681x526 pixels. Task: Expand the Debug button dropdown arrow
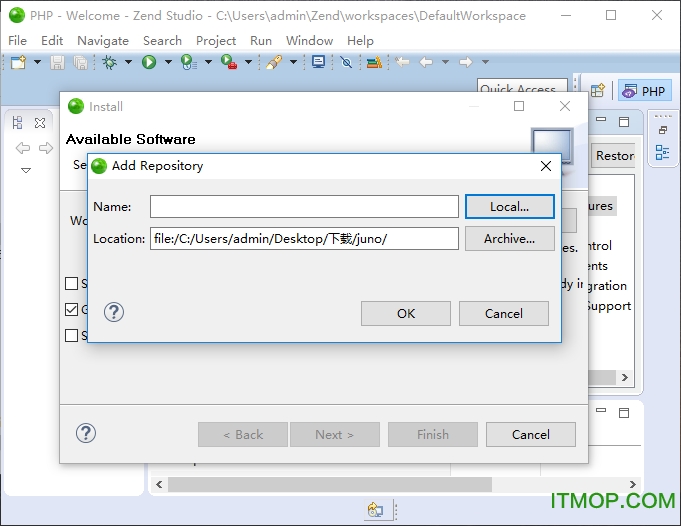tap(127, 62)
